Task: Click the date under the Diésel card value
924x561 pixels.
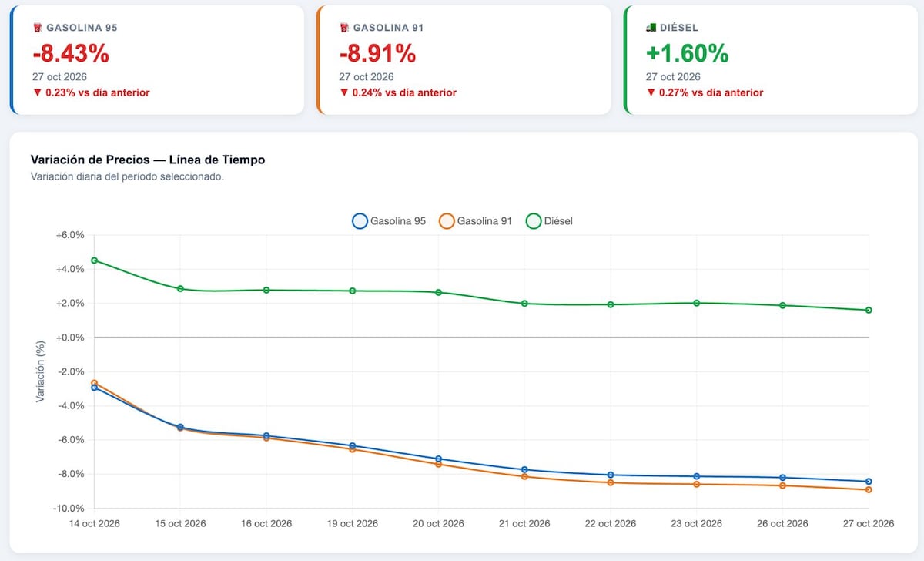Action: [673, 77]
